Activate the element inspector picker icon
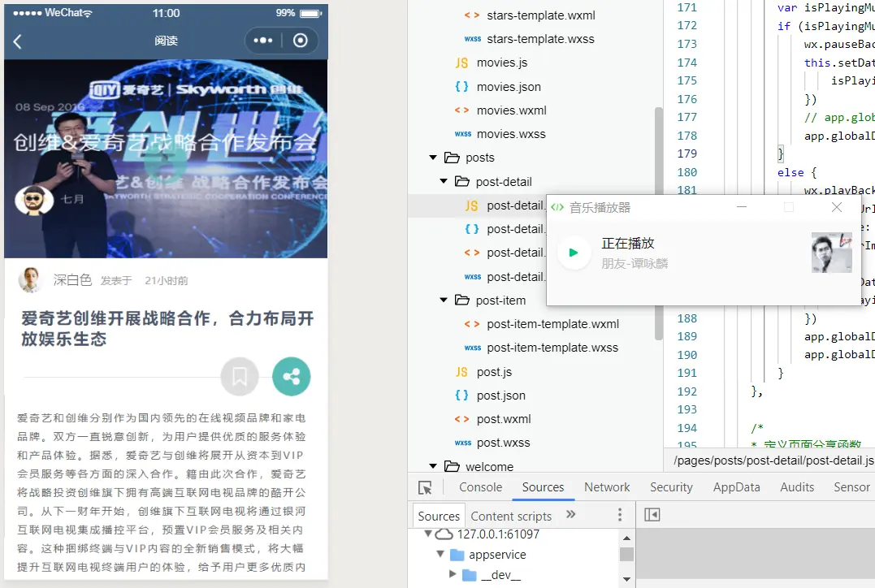This screenshot has height=588, width=875. point(425,487)
